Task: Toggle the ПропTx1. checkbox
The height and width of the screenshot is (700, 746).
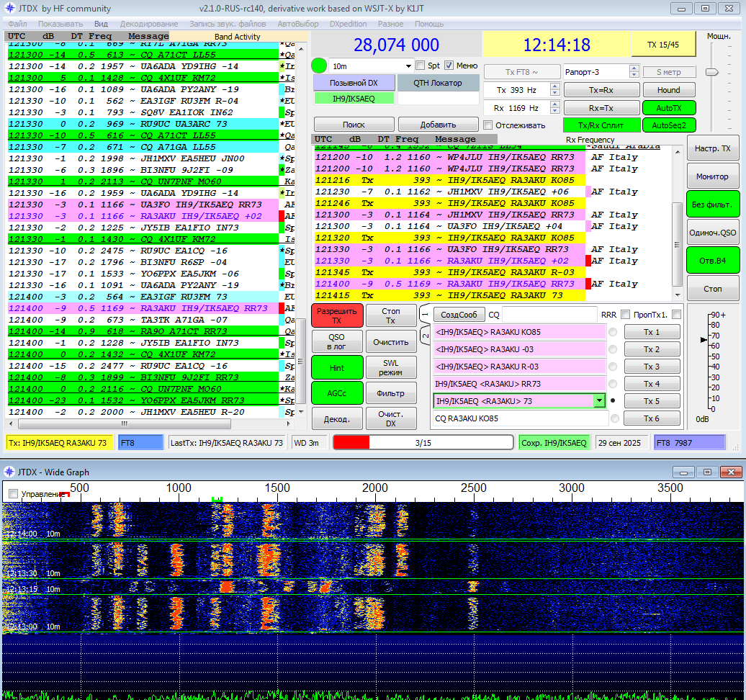Action: (677, 315)
